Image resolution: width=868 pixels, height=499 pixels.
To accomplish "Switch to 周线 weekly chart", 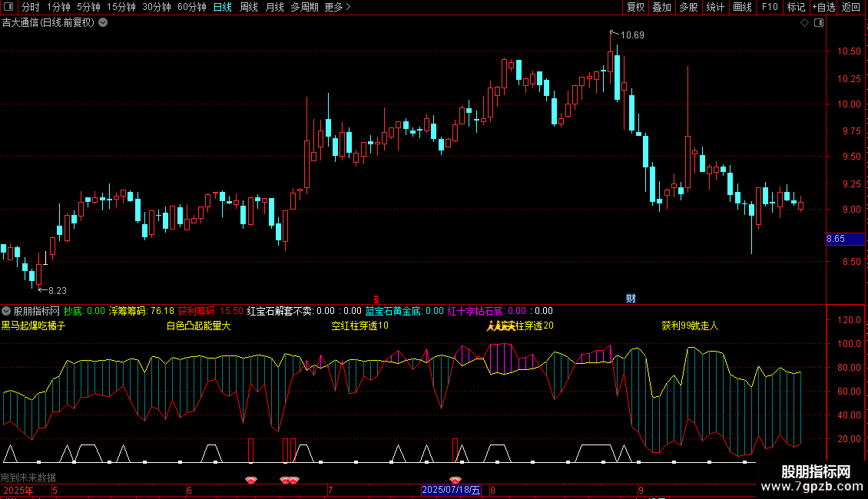I will click(x=249, y=7).
